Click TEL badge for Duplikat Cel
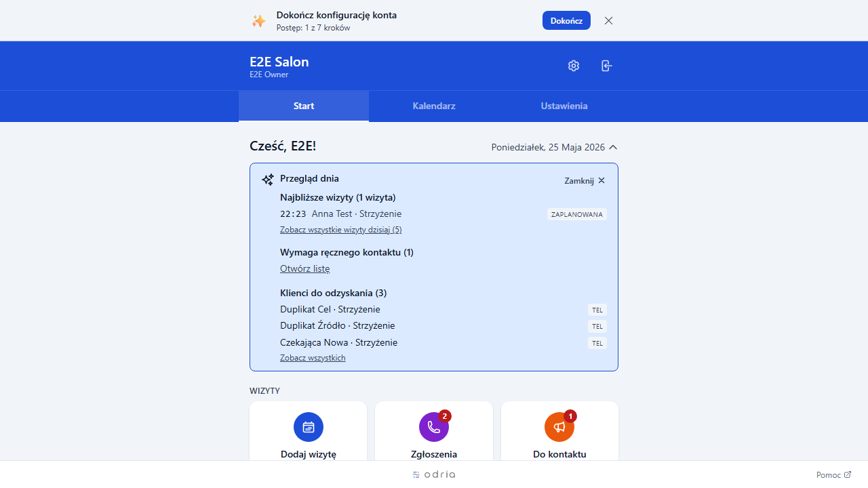 click(597, 310)
